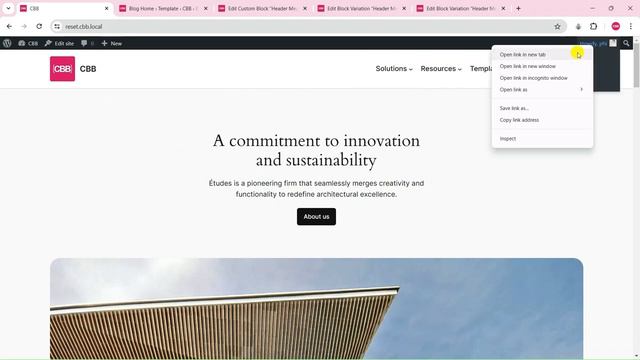Open the Chrome extensions puzzle icon

(593, 26)
